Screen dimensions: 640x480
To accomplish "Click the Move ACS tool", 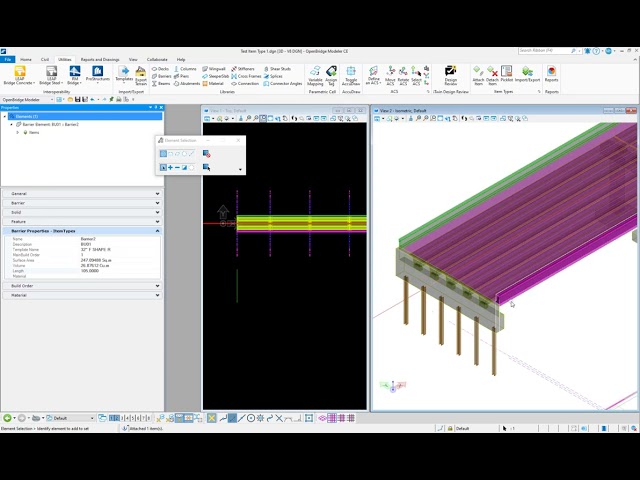I will coord(390,76).
